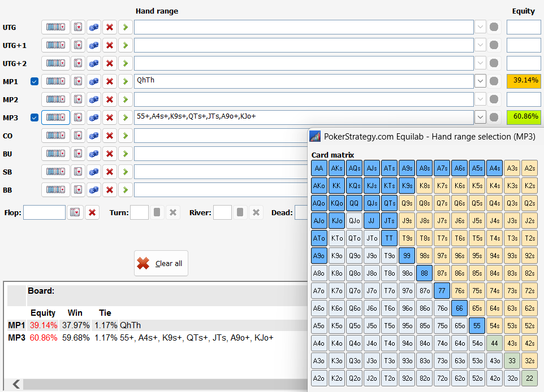This screenshot has width=544, height=392.
Task: Uncheck the MP3 player checkbox
Action: [x=34, y=117]
